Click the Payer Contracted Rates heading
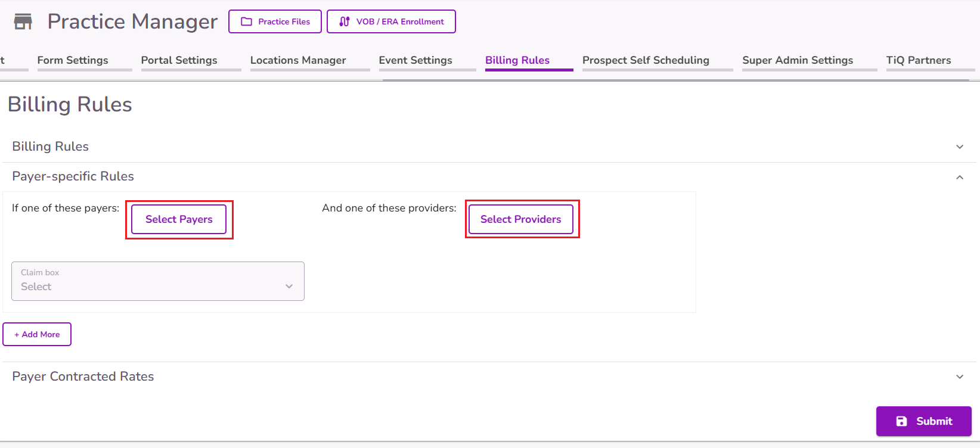 [83, 377]
